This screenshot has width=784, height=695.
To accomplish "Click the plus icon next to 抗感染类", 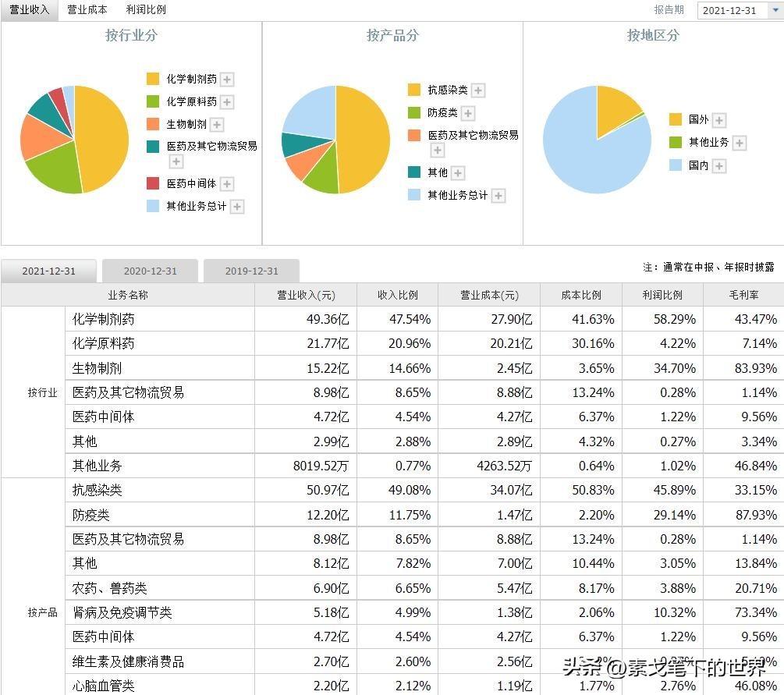I will point(477,90).
